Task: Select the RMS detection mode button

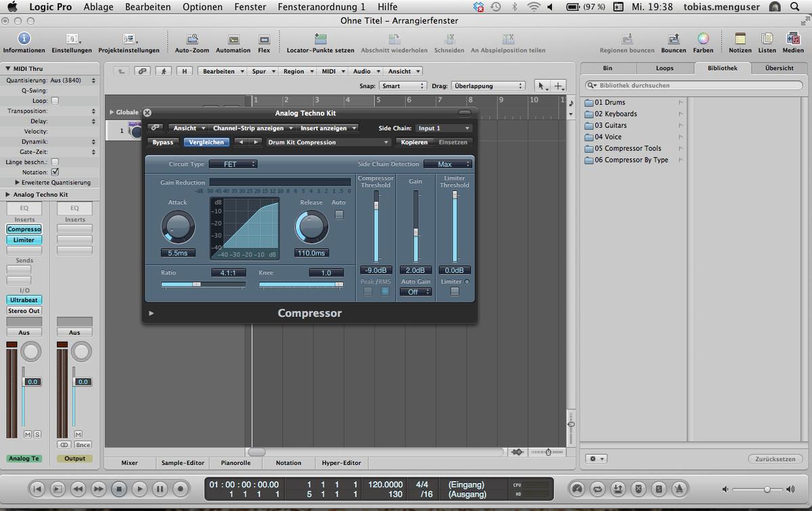Action: tap(385, 292)
